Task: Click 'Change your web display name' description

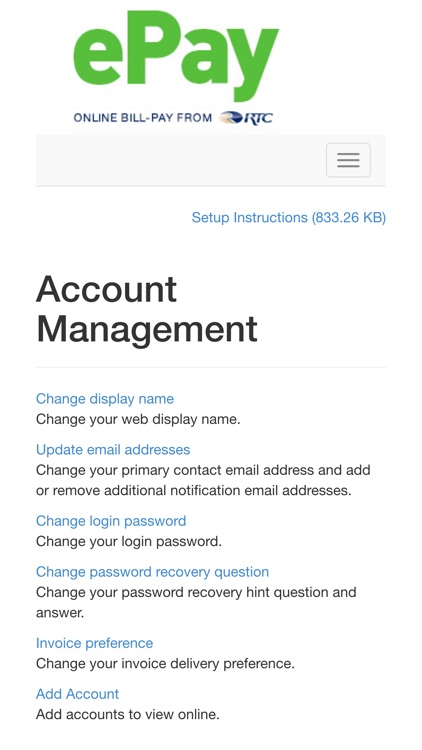Action: 138,419
